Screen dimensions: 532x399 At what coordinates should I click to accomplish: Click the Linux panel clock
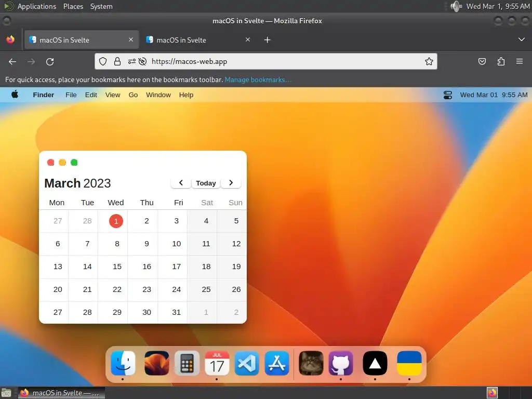pos(498,6)
